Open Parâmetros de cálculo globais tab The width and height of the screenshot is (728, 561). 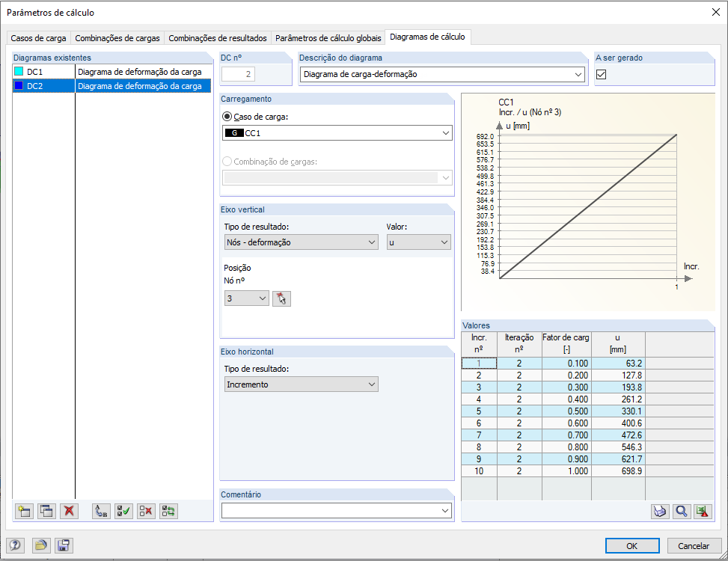point(328,38)
